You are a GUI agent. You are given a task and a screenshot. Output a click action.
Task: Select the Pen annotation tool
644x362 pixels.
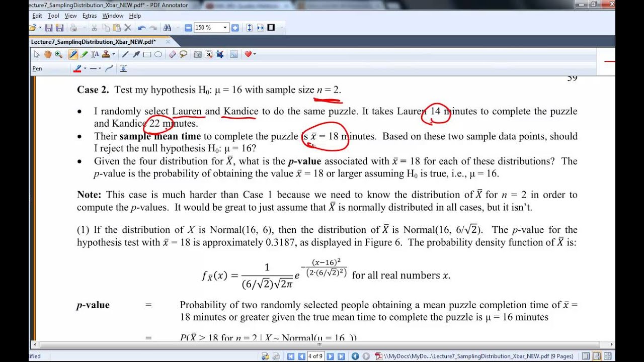[73, 54]
